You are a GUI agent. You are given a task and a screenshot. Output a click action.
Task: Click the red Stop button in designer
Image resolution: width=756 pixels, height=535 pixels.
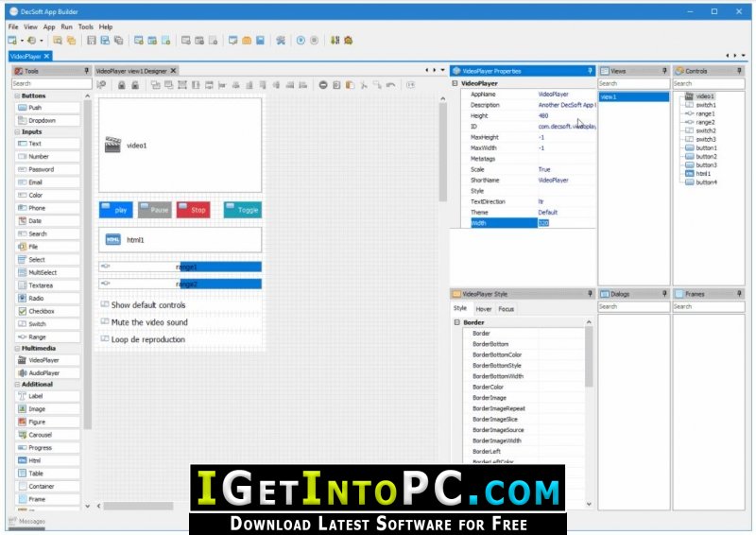pos(193,210)
